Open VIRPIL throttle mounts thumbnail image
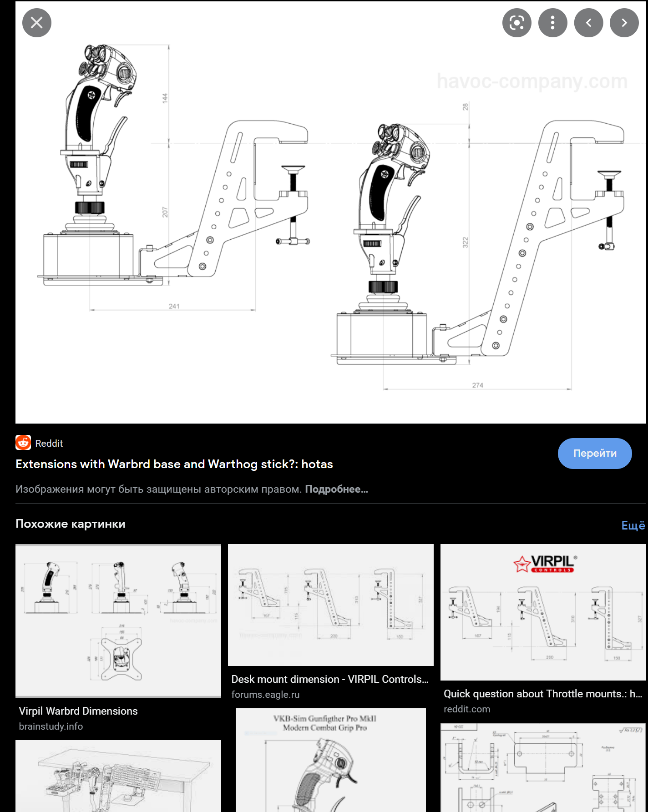 [543, 612]
